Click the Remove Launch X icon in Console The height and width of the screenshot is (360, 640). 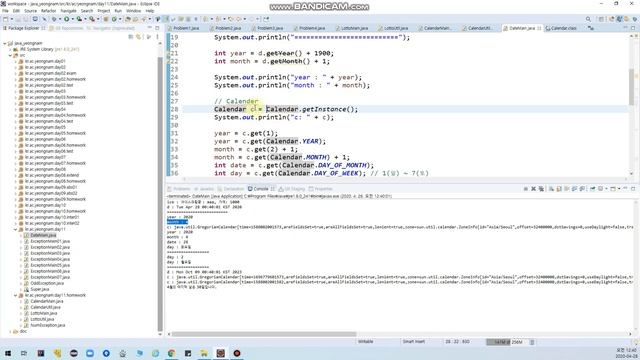pos(533,189)
